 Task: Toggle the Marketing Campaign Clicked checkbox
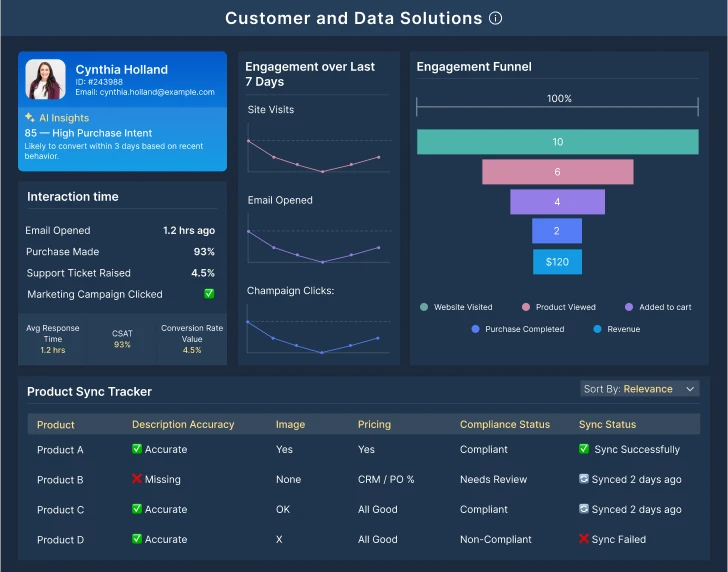[209, 294]
